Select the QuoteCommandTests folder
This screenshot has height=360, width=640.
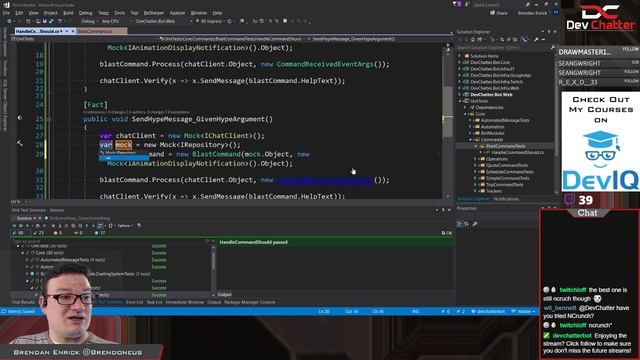pos(507,165)
